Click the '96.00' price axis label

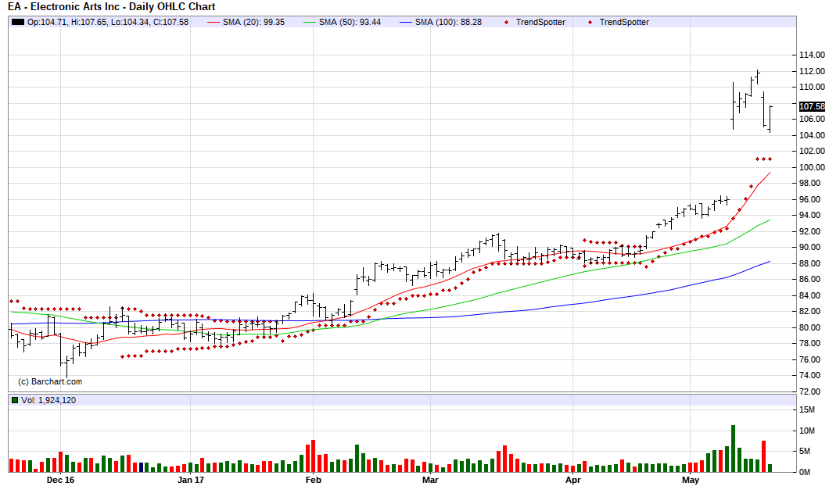812,199
